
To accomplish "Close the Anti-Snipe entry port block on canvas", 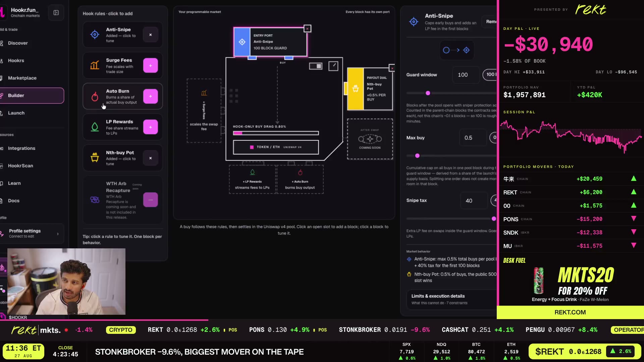I will tap(307, 29).
